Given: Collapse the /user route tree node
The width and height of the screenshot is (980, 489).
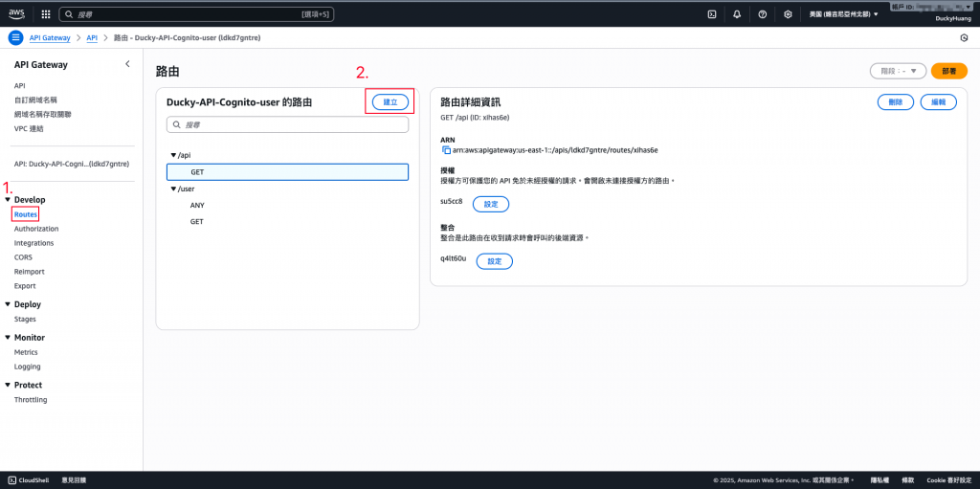Looking at the screenshot, I should tap(173, 189).
